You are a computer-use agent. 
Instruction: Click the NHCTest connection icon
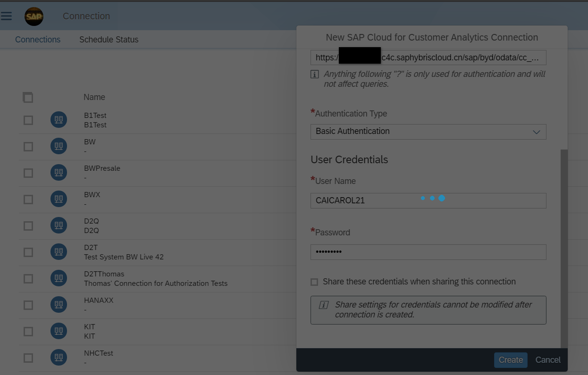59,358
